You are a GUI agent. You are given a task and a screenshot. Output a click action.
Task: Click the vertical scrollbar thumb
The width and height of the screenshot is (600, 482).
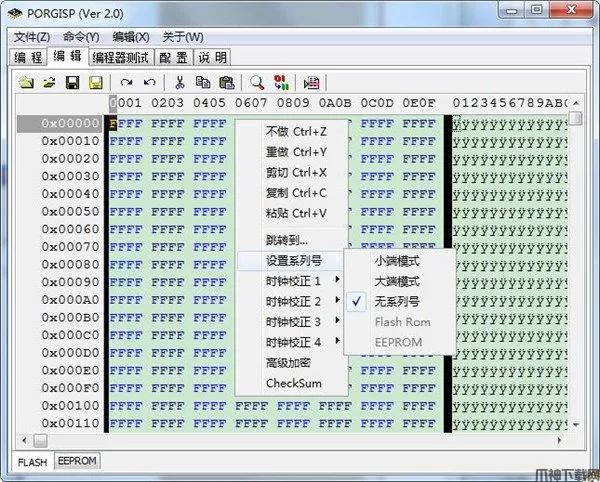[576, 118]
